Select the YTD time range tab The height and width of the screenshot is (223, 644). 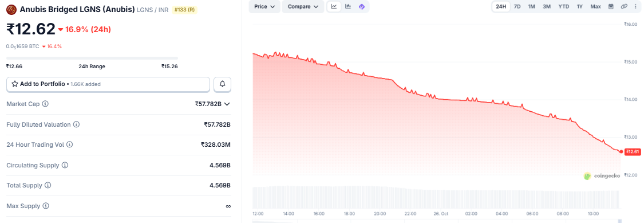(563, 6)
